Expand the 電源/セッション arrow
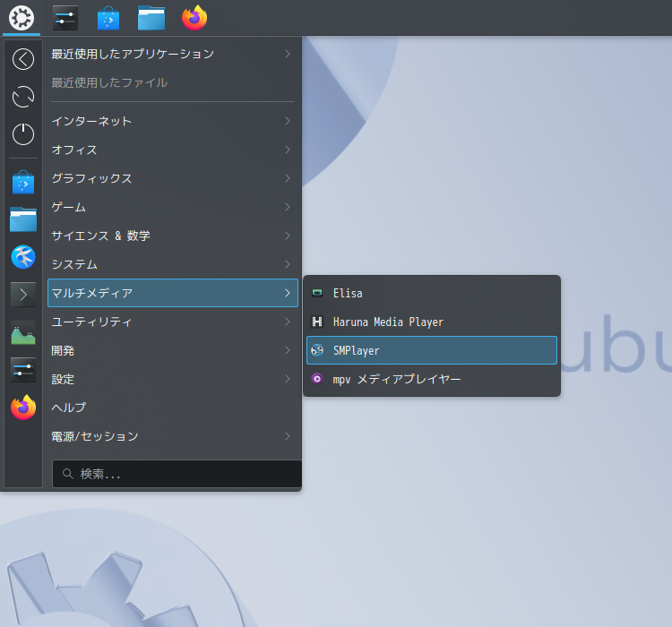 288,436
